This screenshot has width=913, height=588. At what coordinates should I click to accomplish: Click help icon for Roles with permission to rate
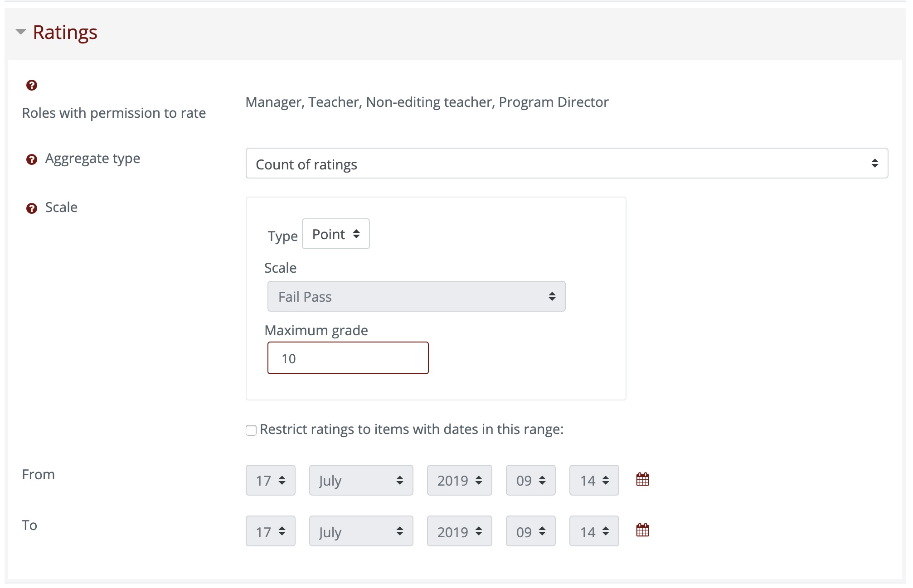pyautogui.click(x=31, y=85)
